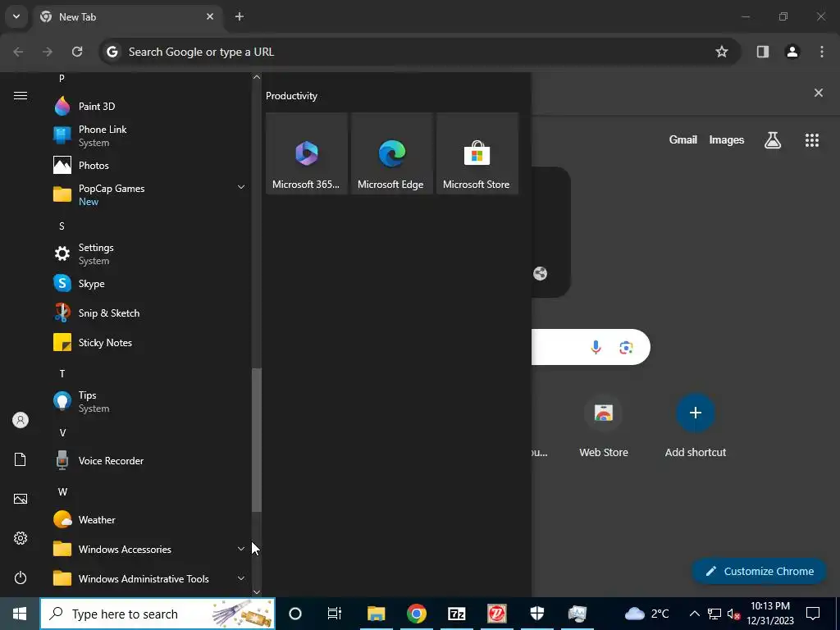Viewport: 840px width, 630px height.
Task: Click the network icon in system tray
Action: click(x=714, y=614)
